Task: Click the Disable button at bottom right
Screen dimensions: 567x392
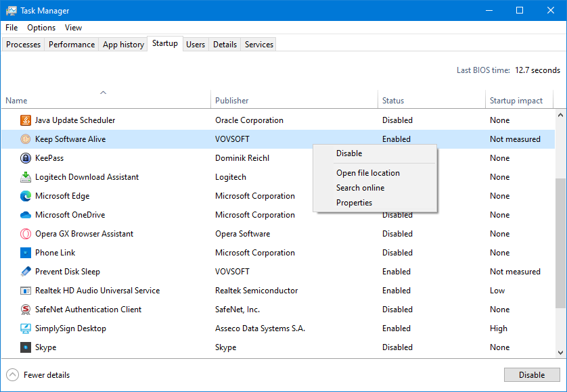Action: [x=532, y=375]
